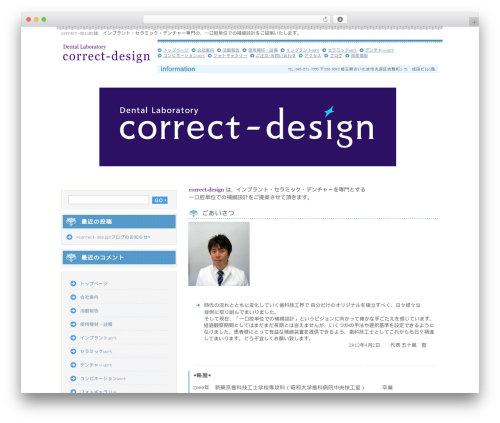Image resolution: width=500 pixels, height=423 pixels.
Task: Click the round icon right of the address bar
Action: point(340,19)
